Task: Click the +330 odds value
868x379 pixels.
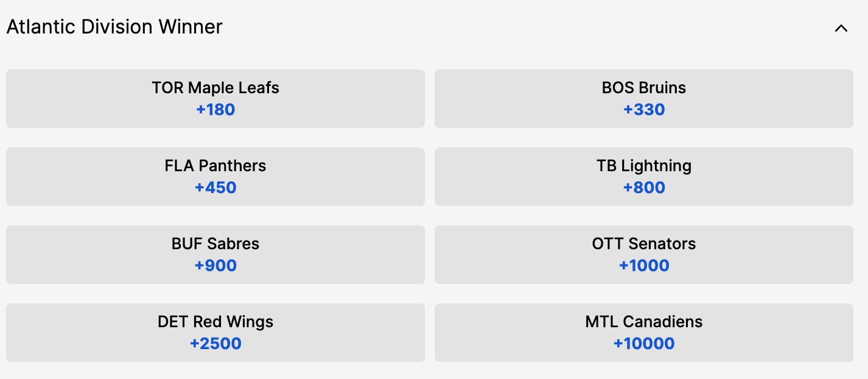Action: [644, 110]
